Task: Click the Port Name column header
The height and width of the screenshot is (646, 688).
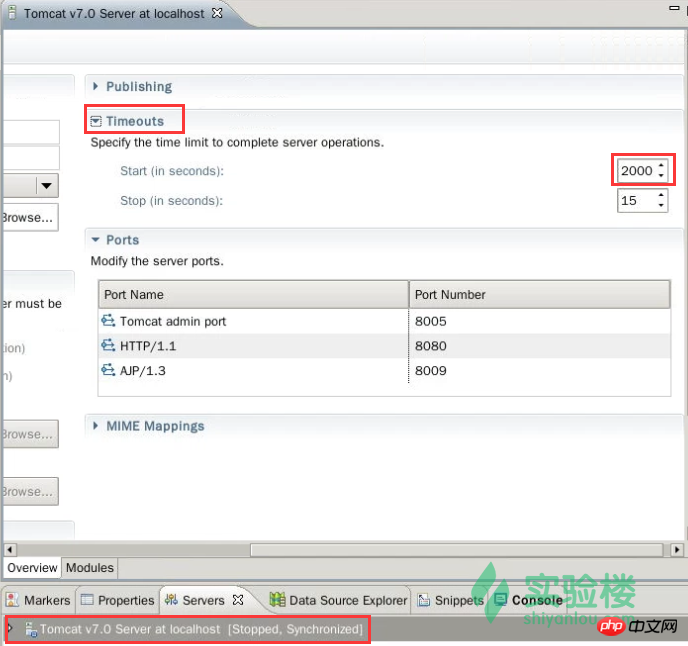Action: (254, 294)
